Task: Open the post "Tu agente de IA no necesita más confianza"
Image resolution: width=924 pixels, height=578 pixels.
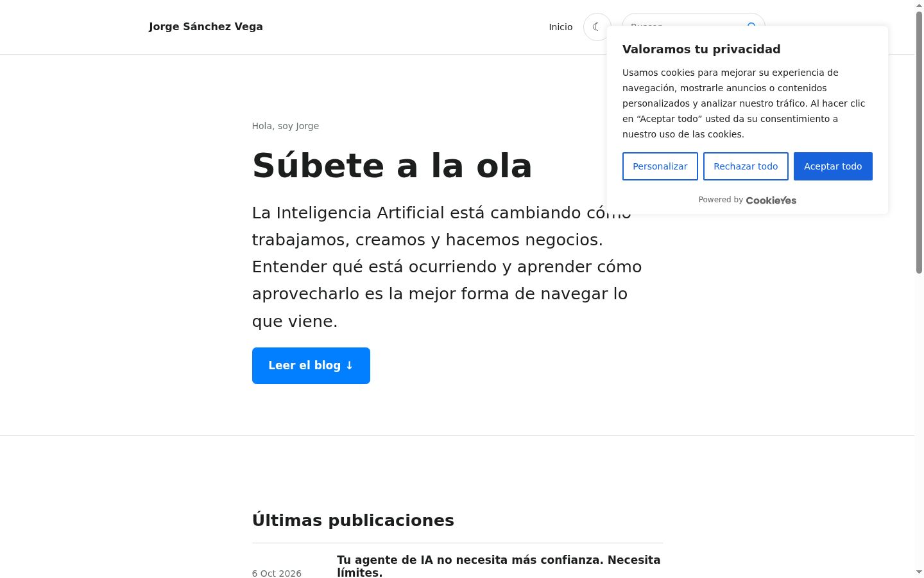Action: point(499,566)
